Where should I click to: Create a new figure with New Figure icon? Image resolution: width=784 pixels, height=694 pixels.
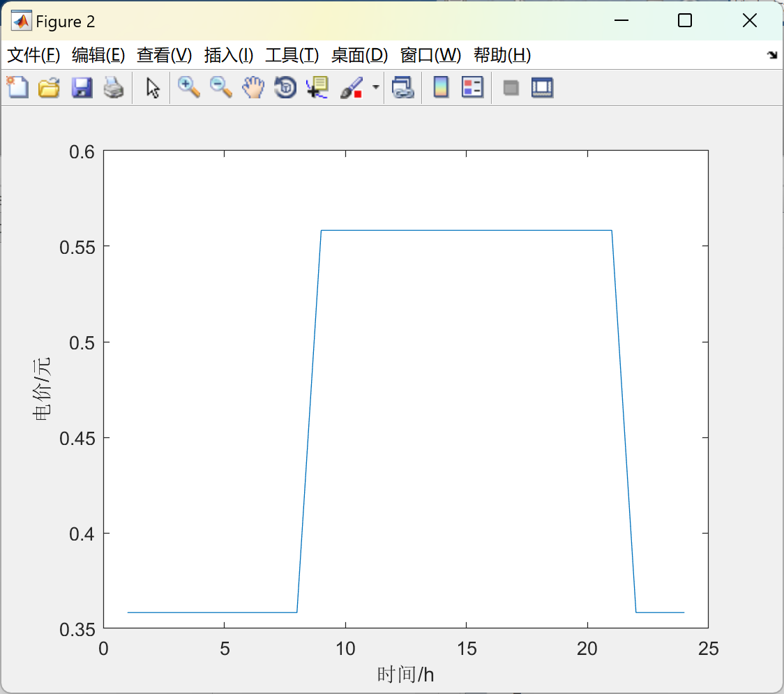(17, 87)
